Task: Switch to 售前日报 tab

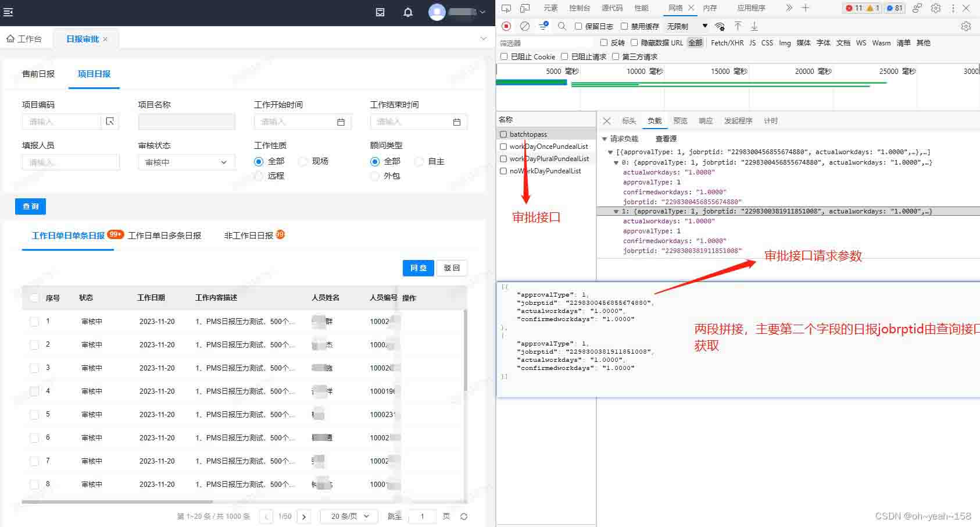Action: [x=38, y=74]
